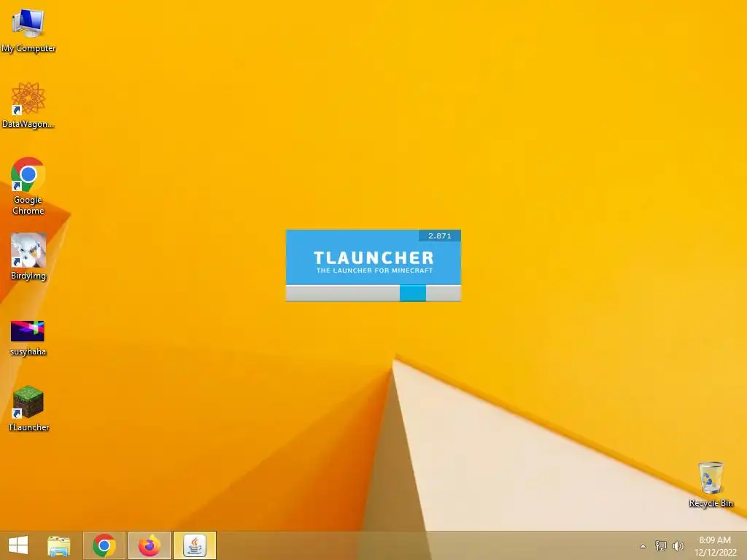This screenshot has width=747, height=560.
Task: Open the volume speaker tray icon
Action: point(678,545)
